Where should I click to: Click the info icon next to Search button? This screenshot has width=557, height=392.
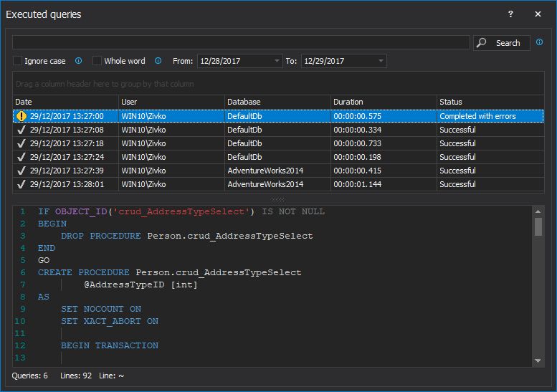click(x=539, y=42)
